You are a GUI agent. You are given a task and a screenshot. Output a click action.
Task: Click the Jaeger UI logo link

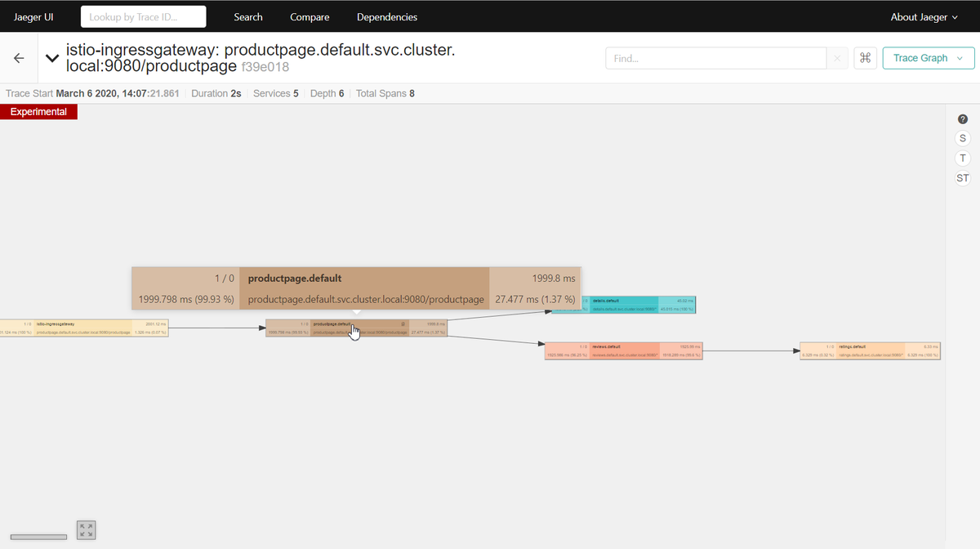(x=33, y=16)
